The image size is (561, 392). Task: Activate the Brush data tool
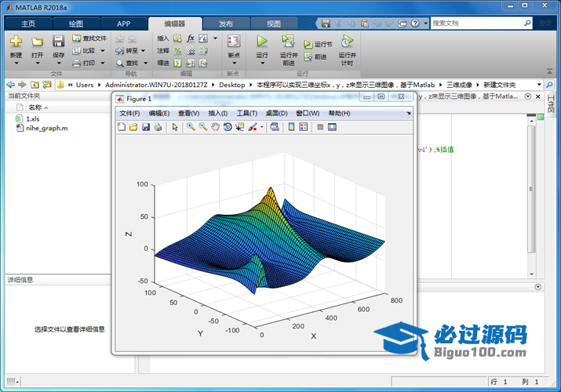coord(253,127)
